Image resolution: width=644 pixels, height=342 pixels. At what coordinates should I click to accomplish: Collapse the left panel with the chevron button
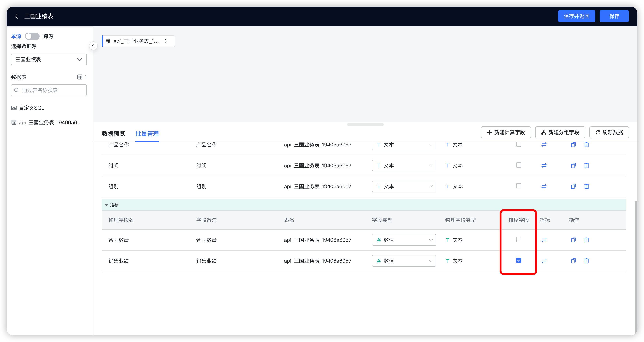[x=93, y=46]
